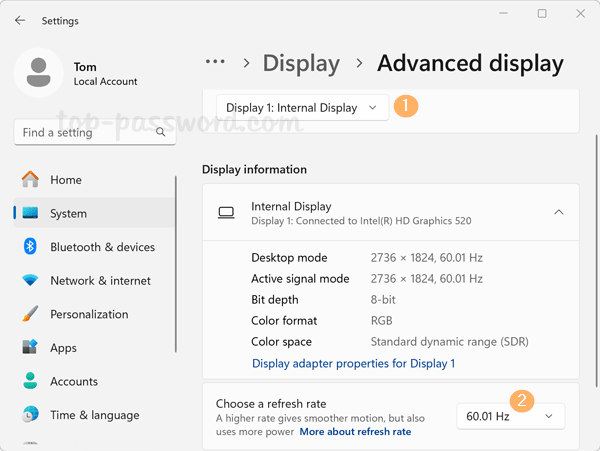The width and height of the screenshot is (600, 451).
Task: Collapse the Internal Display information panel
Action: pyautogui.click(x=558, y=212)
